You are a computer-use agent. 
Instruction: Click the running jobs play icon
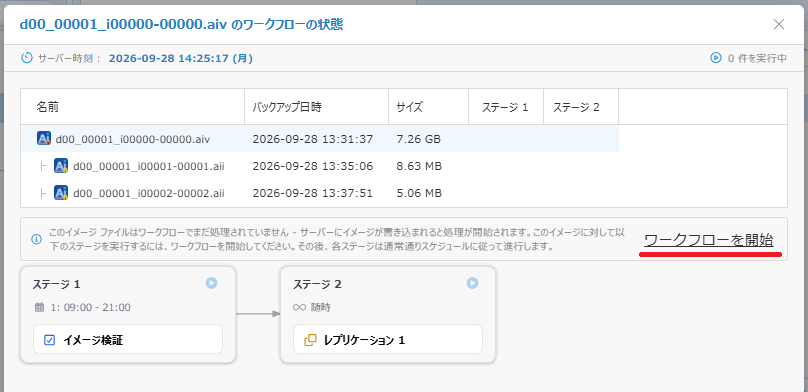716,58
